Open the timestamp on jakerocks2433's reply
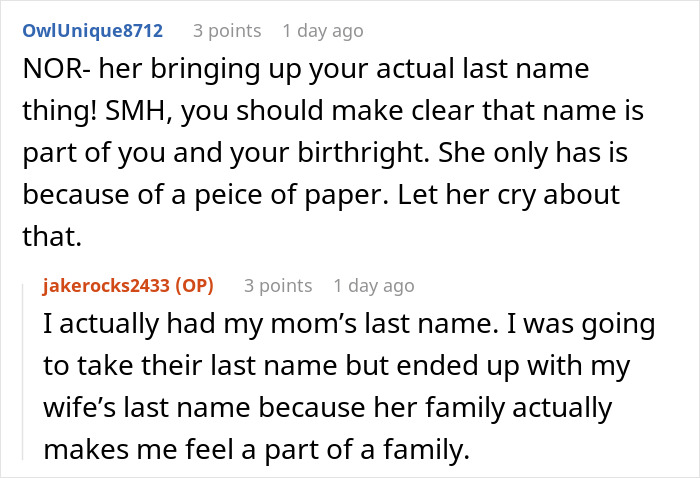 (374, 286)
